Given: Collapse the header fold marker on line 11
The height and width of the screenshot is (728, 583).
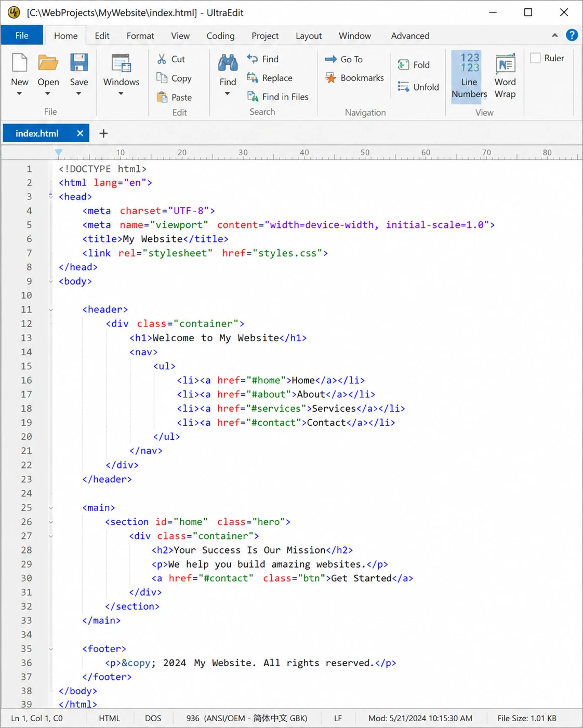Looking at the screenshot, I should click(50, 309).
